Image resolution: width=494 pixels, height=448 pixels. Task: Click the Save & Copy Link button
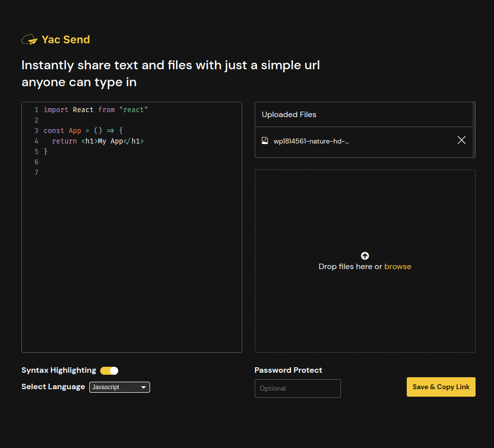(x=441, y=387)
